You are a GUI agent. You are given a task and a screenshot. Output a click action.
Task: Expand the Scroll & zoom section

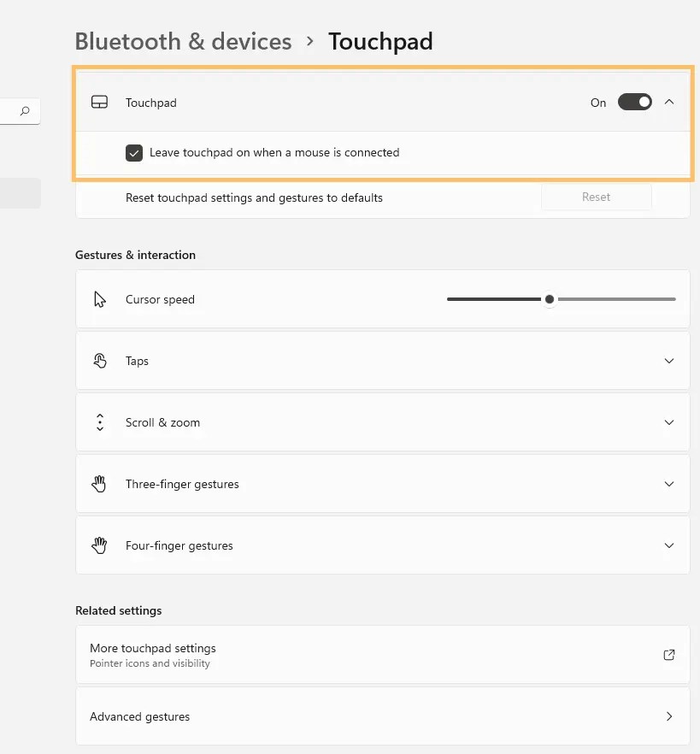click(x=669, y=421)
